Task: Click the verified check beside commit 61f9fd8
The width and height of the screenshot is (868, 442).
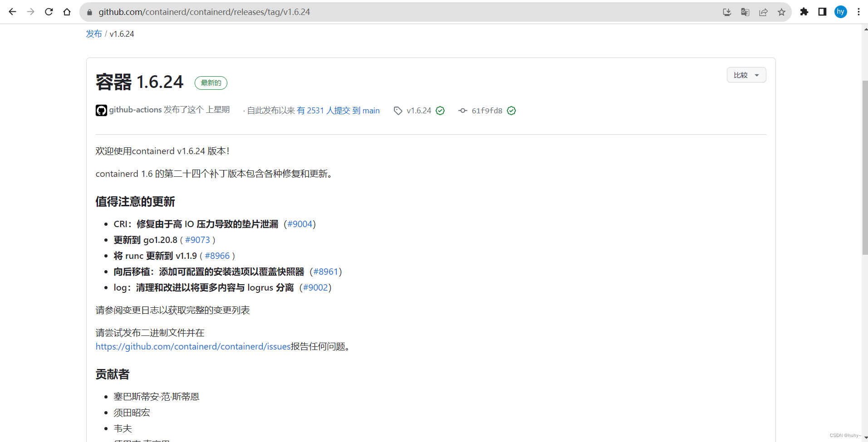Action: [511, 110]
